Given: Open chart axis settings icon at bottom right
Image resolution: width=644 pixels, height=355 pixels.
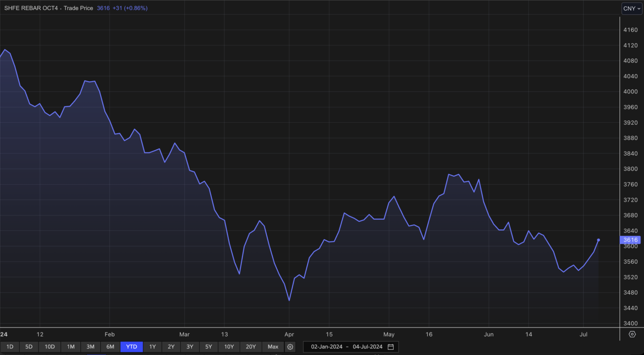Looking at the screenshot, I should (632, 334).
